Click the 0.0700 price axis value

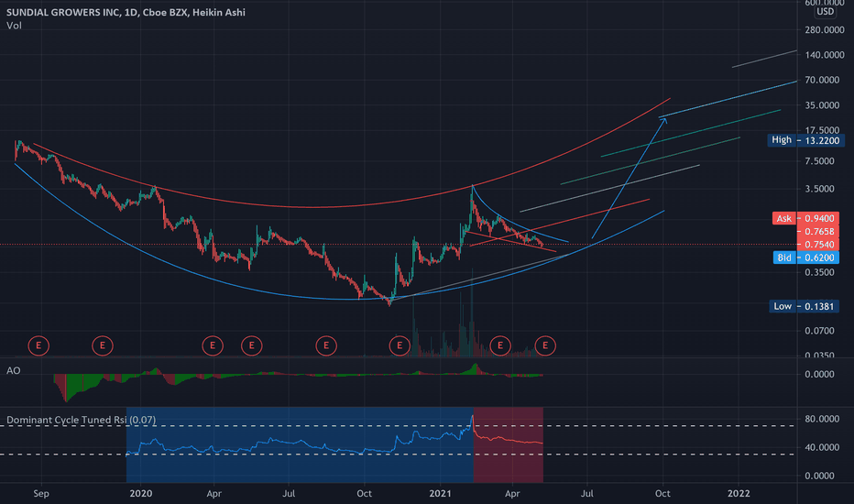coord(819,331)
